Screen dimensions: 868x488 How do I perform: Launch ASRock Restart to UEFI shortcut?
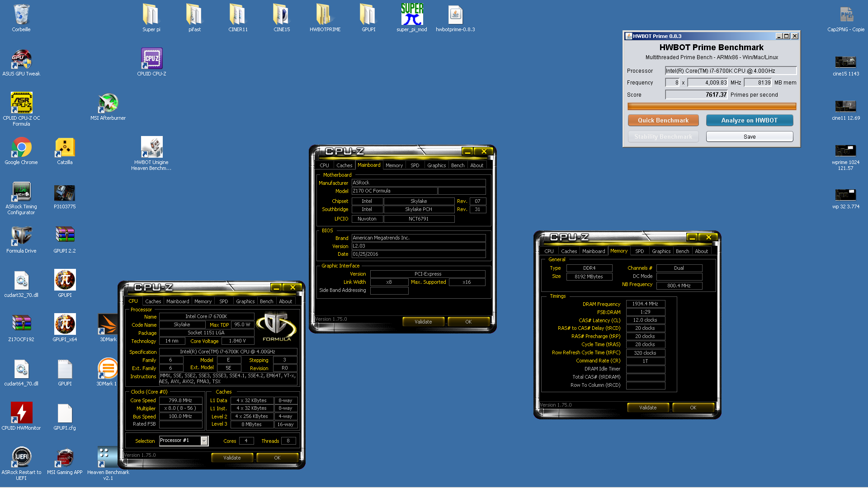coord(21,463)
